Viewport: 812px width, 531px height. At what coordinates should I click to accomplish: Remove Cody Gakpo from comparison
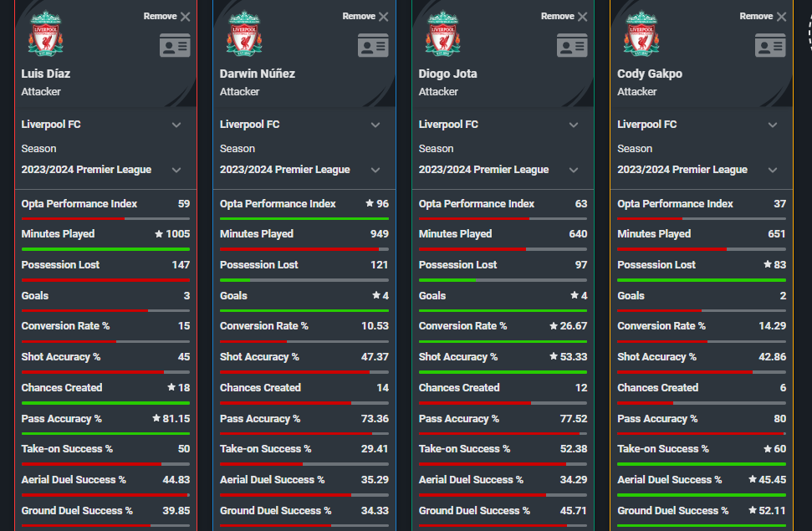pos(763,17)
